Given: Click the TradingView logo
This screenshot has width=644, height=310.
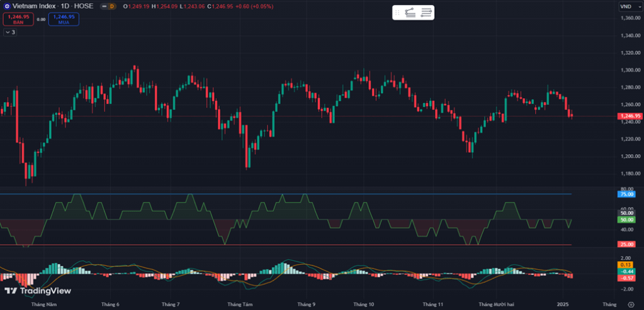Looking at the screenshot, I should pyautogui.click(x=38, y=291).
